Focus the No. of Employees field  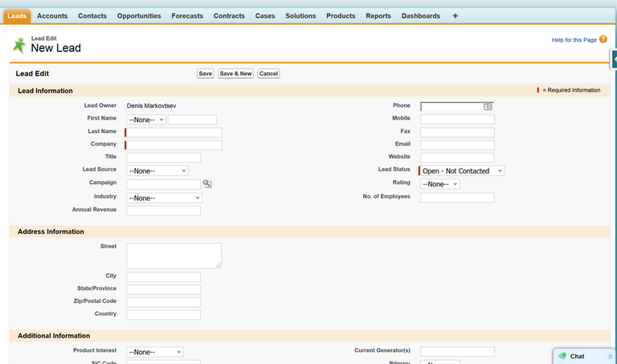coord(457,197)
